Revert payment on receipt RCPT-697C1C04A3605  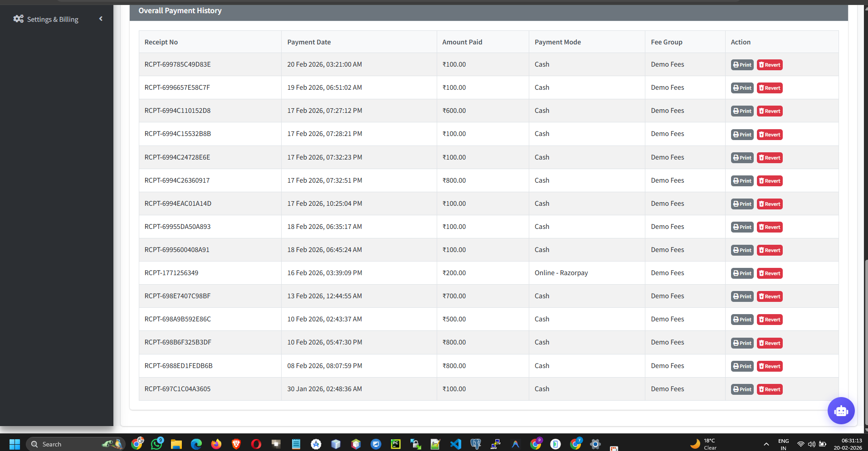[x=769, y=389]
